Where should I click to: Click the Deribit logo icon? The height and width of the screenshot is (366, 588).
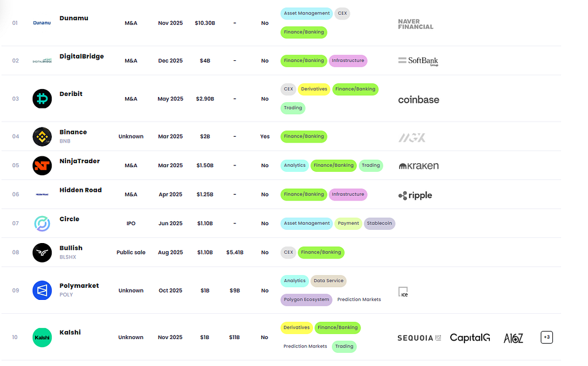click(x=42, y=99)
